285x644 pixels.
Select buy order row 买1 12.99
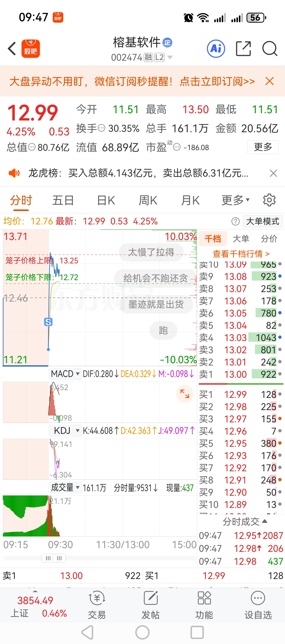[x=241, y=394]
